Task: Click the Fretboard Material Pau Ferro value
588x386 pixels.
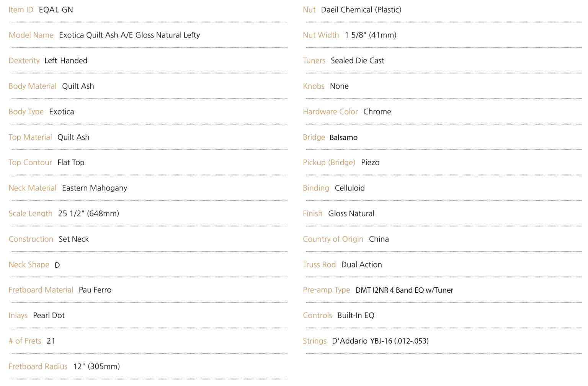Action: (x=95, y=290)
